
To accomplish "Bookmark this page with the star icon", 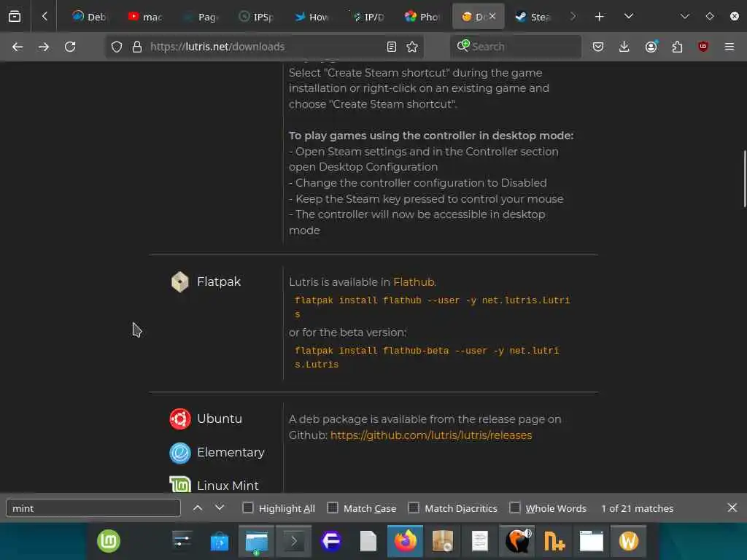I will tap(412, 47).
